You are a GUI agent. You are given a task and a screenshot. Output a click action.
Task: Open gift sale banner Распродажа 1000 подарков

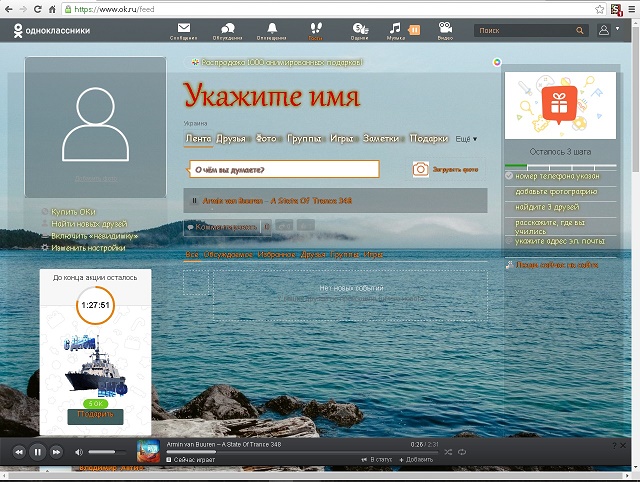pyautogui.click(x=278, y=62)
